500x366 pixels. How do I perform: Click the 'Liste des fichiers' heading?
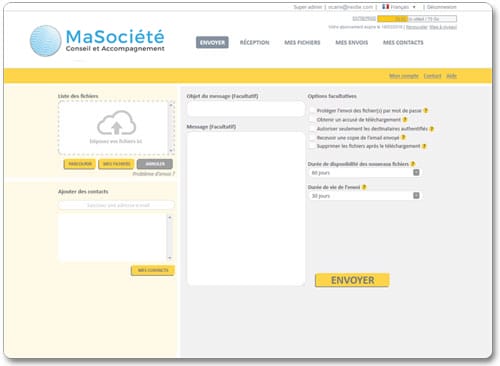78,96
